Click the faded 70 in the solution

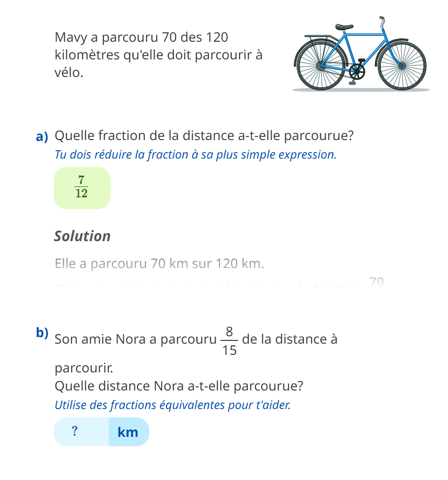pos(377,282)
